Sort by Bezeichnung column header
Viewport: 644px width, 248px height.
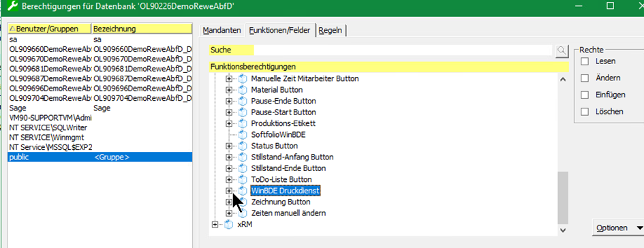(x=142, y=29)
